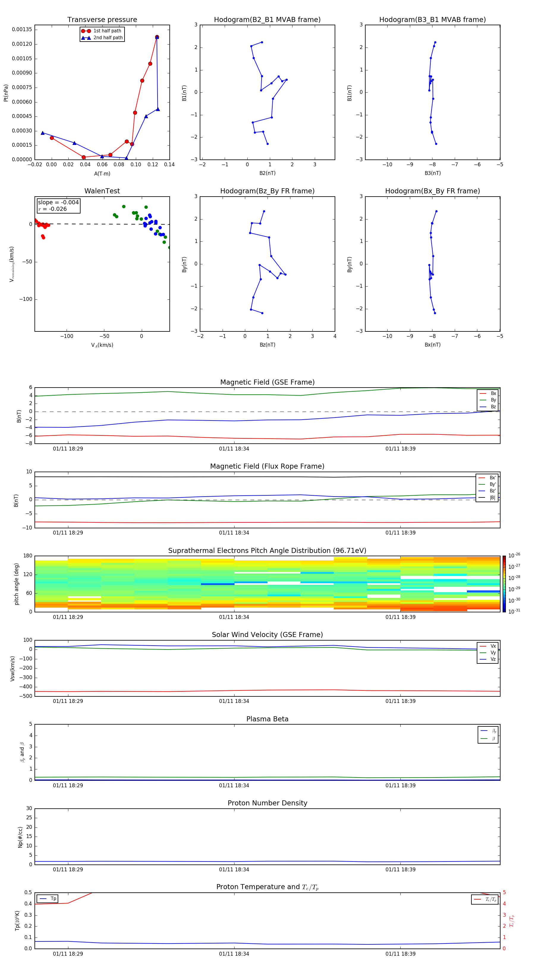
Task: Select the By' legend entry in Flux Rope Frame
Action: [x=487, y=484]
